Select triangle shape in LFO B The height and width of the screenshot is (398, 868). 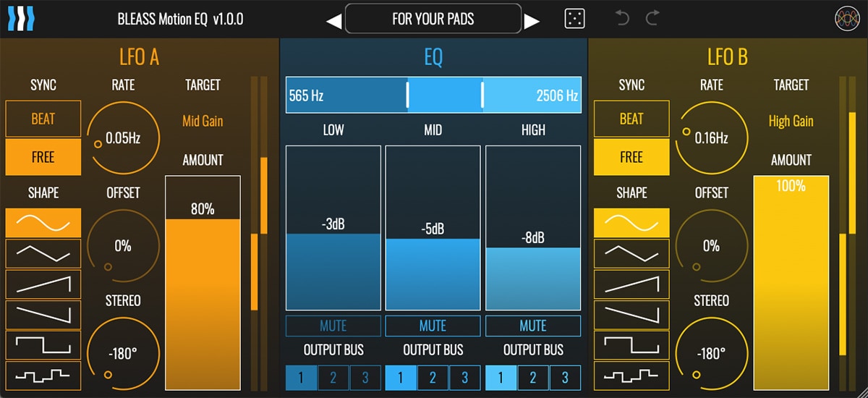click(631, 253)
